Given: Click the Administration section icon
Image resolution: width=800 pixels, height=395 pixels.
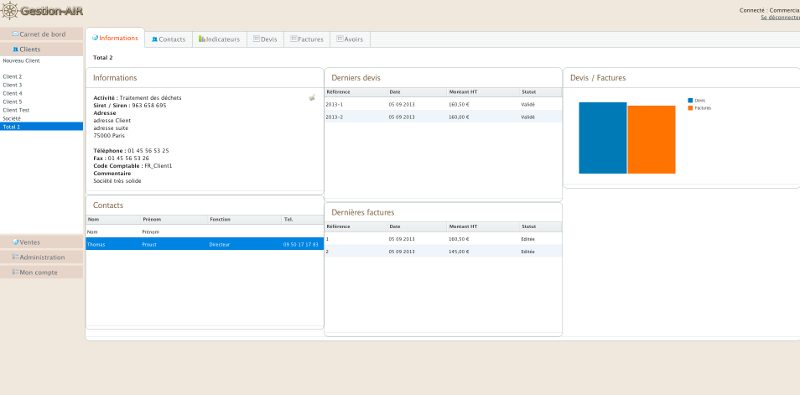Looking at the screenshot, I should point(15,257).
